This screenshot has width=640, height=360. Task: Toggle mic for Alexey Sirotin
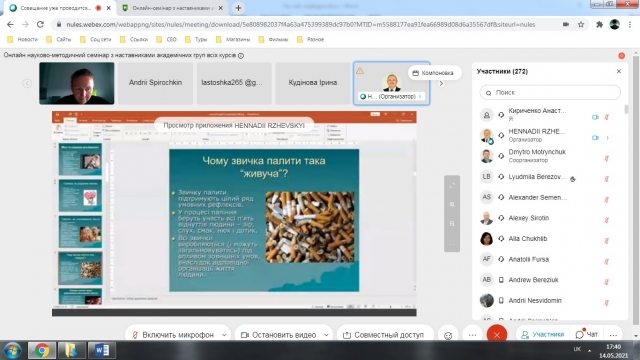(x=607, y=220)
